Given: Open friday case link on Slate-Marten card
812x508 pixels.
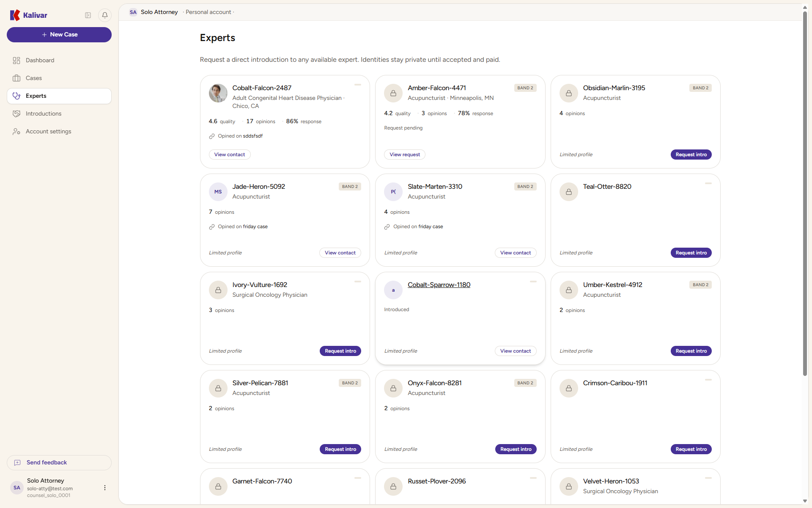Looking at the screenshot, I should (x=431, y=227).
